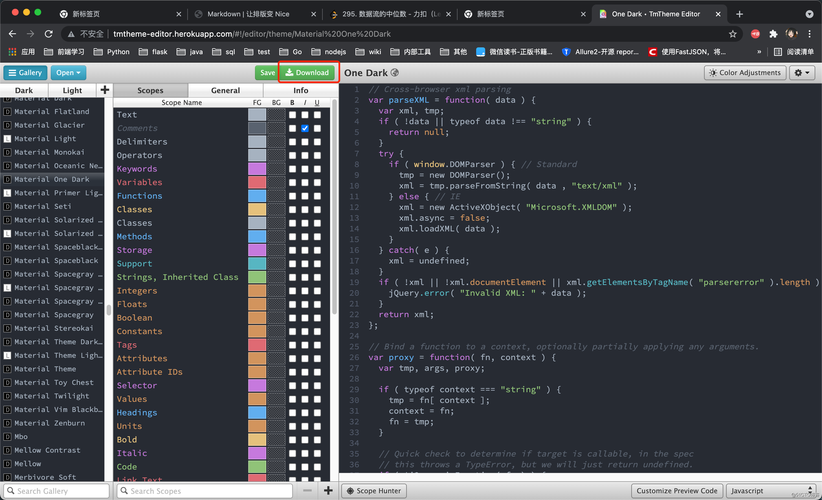Enable italic checkbox for Variables scope
Viewport: 822px width, 500px height.
[305, 182]
